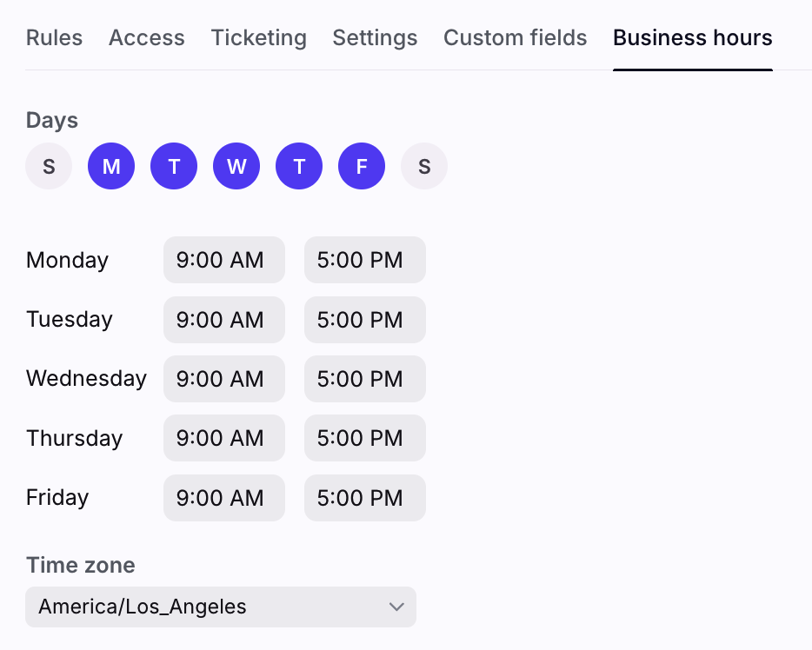The width and height of the screenshot is (812, 650).
Task: Edit Tuesday start time field
Action: pyautogui.click(x=224, y=320)
